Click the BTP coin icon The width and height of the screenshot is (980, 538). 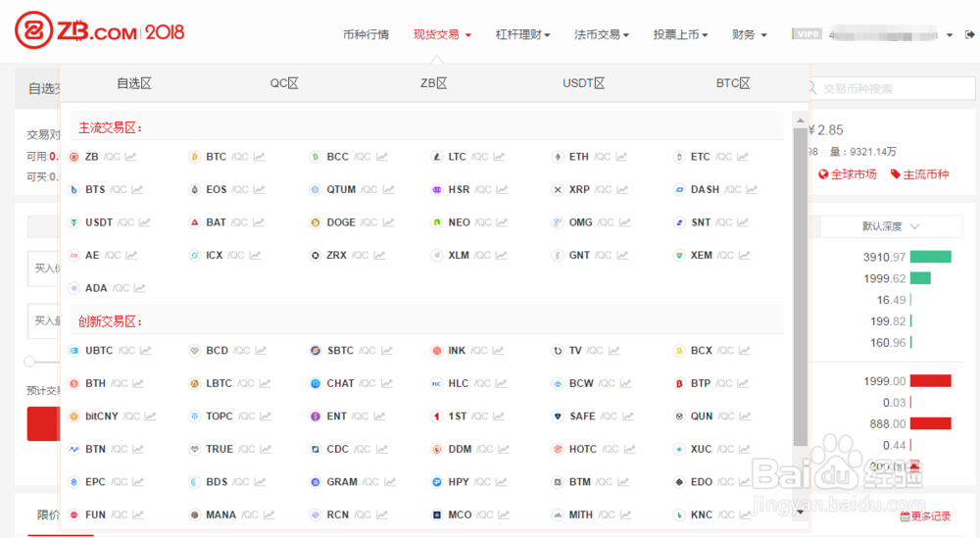click(679, 384)
